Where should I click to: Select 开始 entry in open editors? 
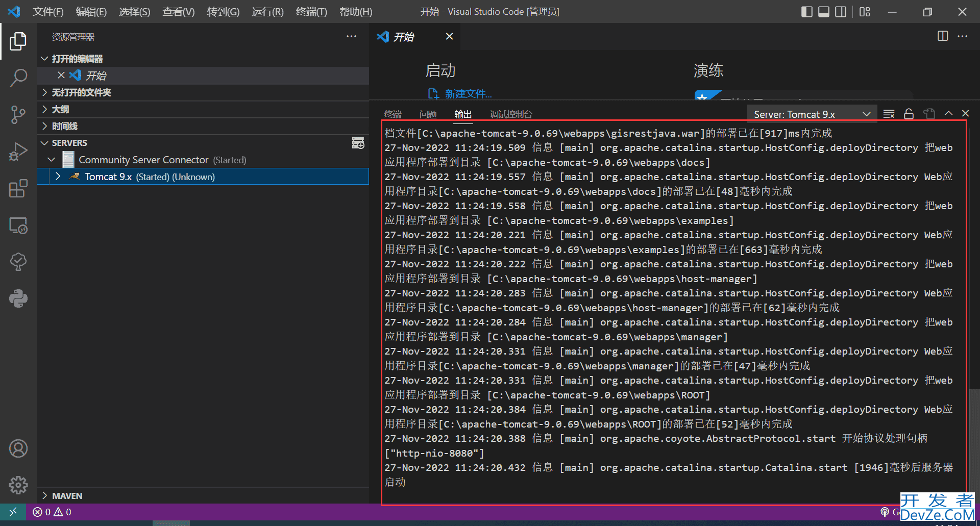[x=203, y=76]
